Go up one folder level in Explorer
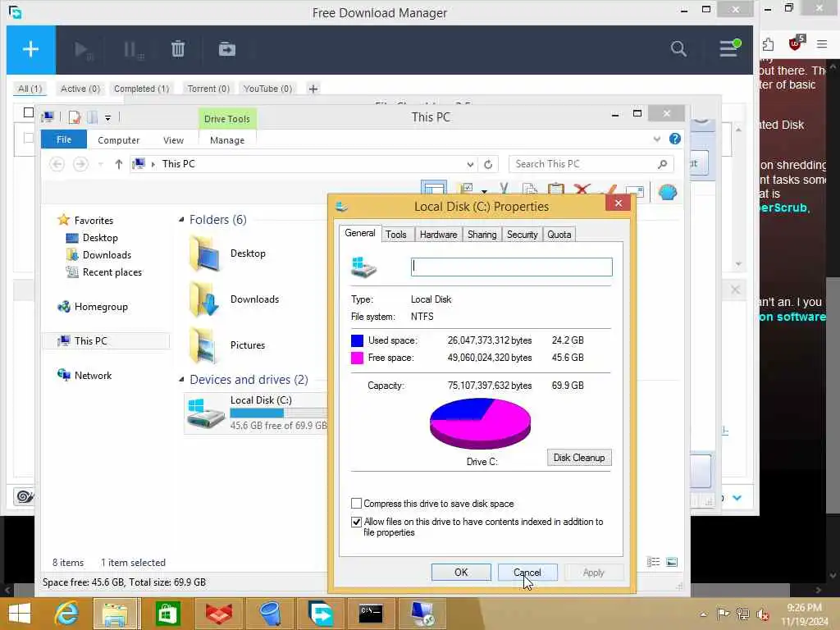This screenshot has width=840, height=630. click(x=119, y=164)
